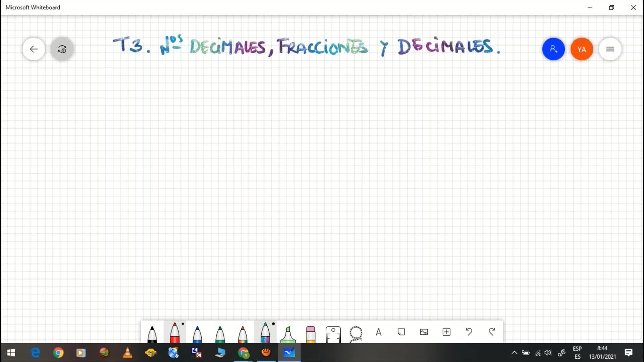Toggle the lasso select tool
The image size is (644, 362).
(x=356, y=334)
